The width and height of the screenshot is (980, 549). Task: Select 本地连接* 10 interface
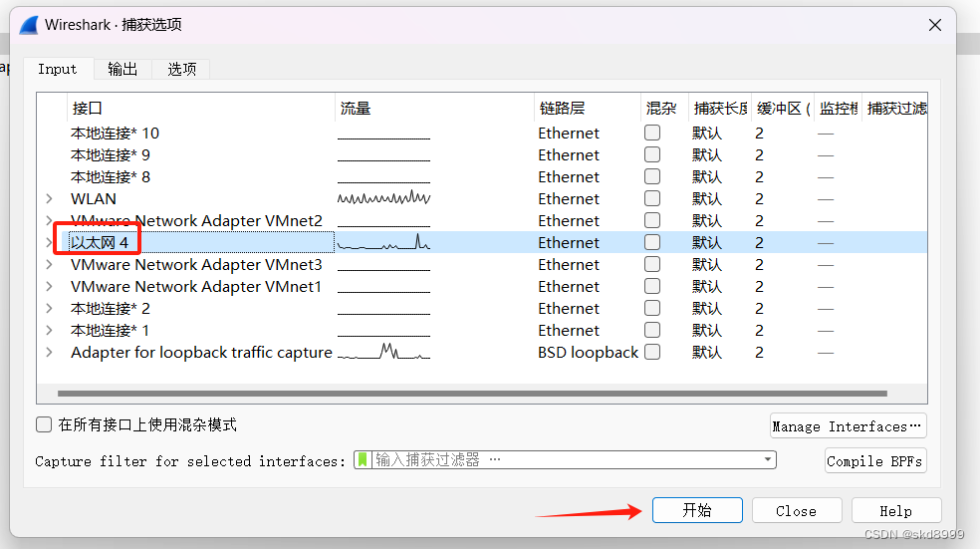point(115,134)
